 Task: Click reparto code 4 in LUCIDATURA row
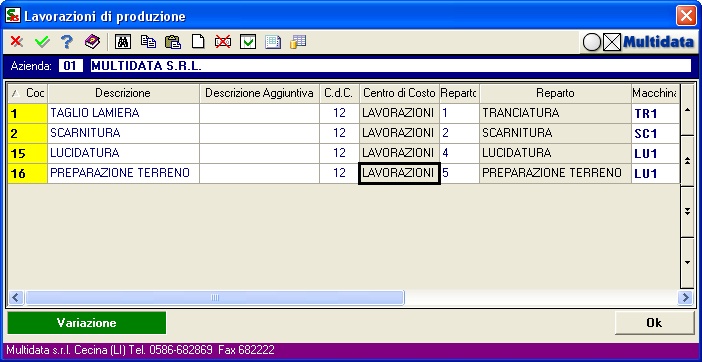pos(459,153)
